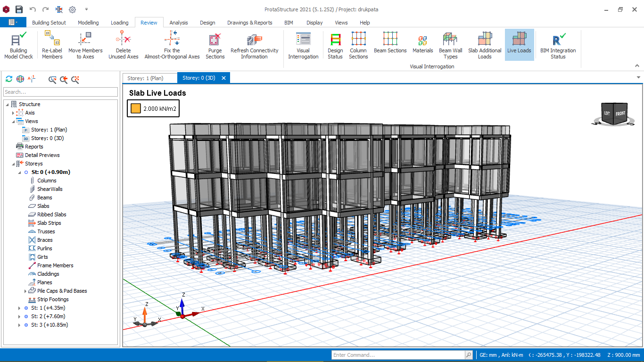Open settings gear in quick access toolbar
644x362 pixels.
click(72, 9)
